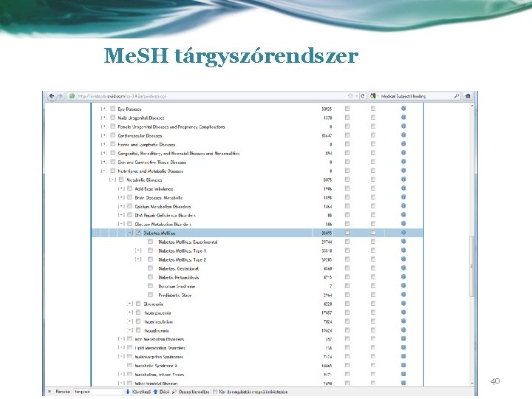The height and width of the screenshot is (399, 532).
Task: Open scope note icon for Skin and Connective Tissue Diseases
Action: pyautogui.click(x=403, y=162)
